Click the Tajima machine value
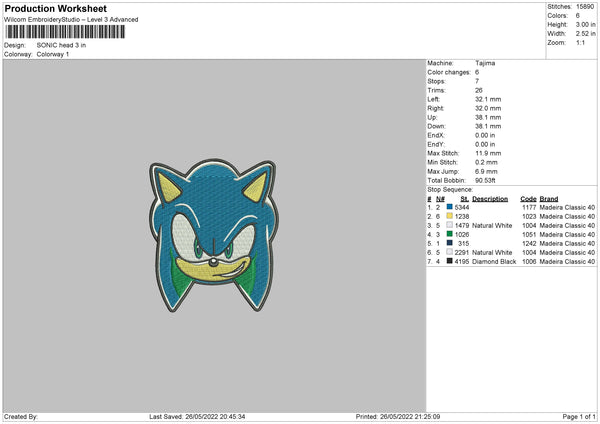The width and height of the screenshot is (600, 424). point(486,63)
